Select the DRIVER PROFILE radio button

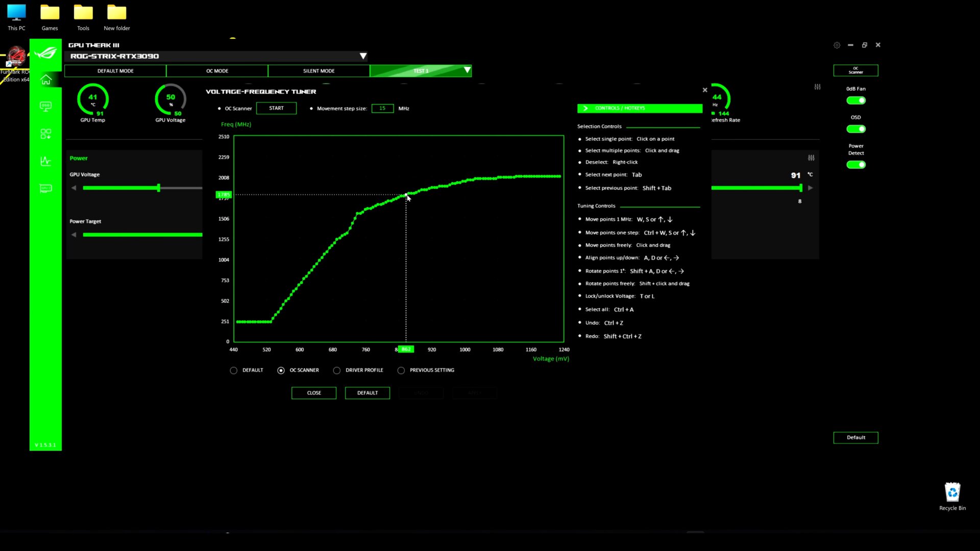(337, 370)
